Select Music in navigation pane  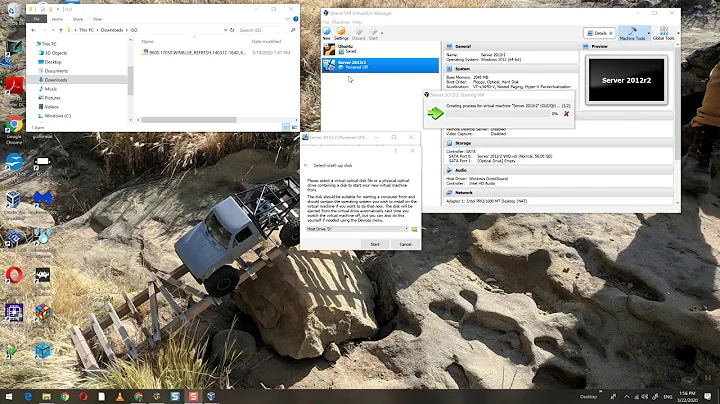pyautogui.click(x=51, y=89)
